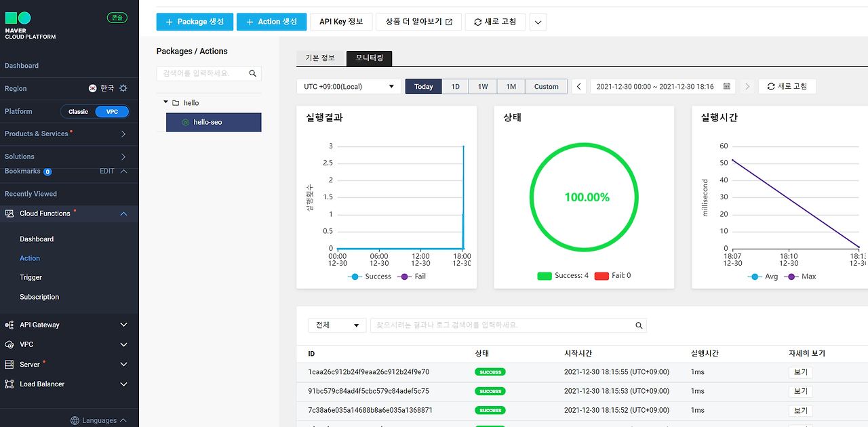The height and width of the screenshot is (427, 868).
Task: Click 보기 for ID 1caa26c912b24f9eaa26c912b24f9e70
Action: (800, 372)
